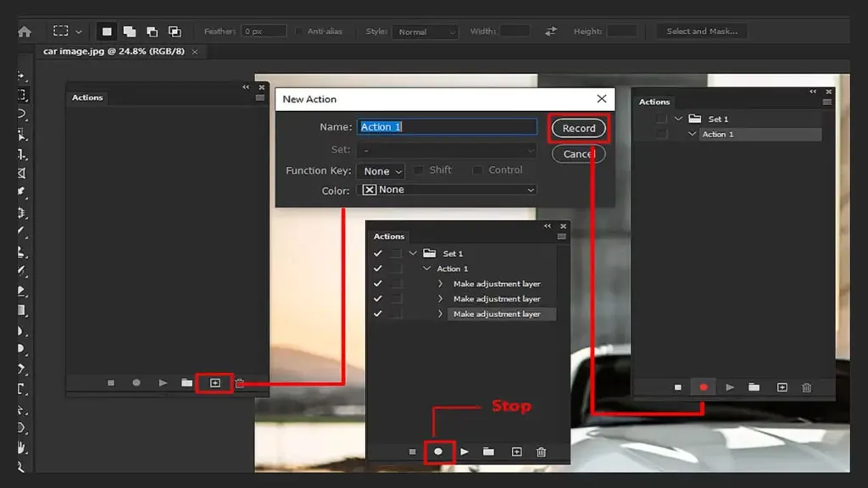
Task: Click the swap width and height icon
Action: click(551, 31)
